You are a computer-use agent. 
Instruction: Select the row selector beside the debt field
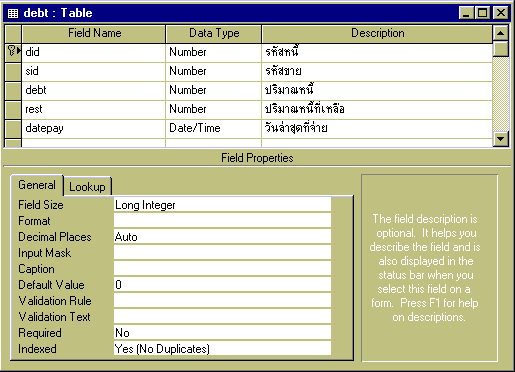13,91
